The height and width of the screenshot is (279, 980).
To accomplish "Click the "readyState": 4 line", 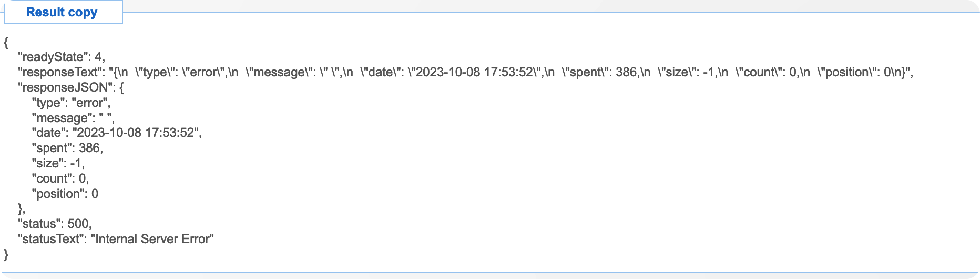I will pyautogui.click(x=62, y=57).
